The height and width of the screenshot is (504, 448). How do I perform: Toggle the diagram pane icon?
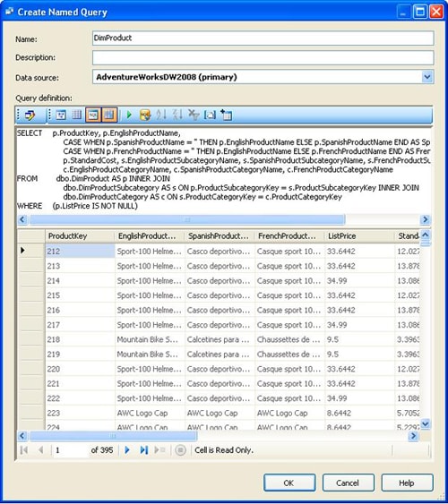61,115
